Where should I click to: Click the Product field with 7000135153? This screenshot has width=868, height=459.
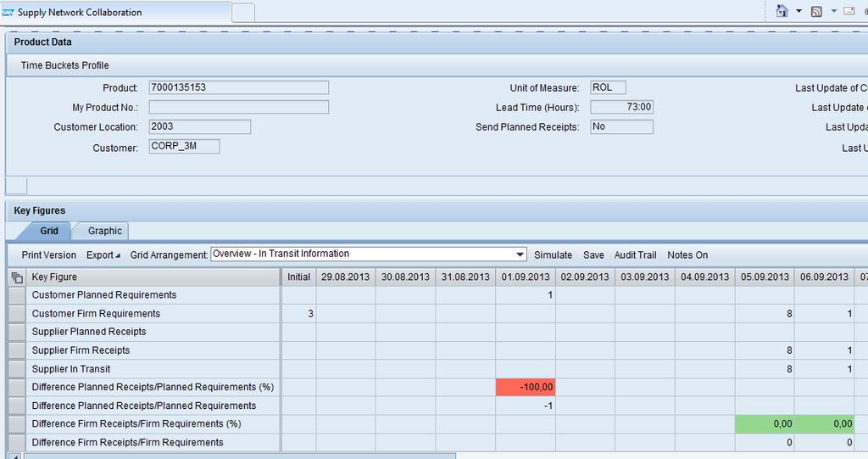238,87
